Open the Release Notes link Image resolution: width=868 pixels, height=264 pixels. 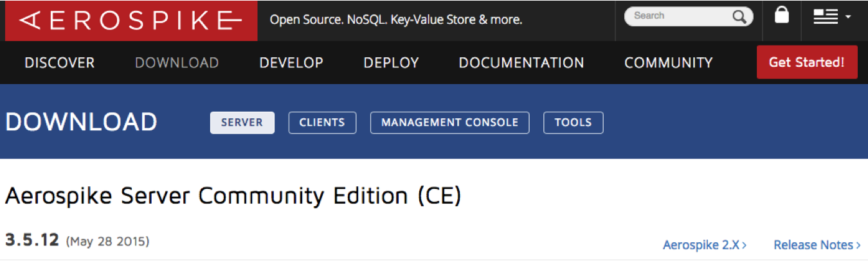point(817,245)
